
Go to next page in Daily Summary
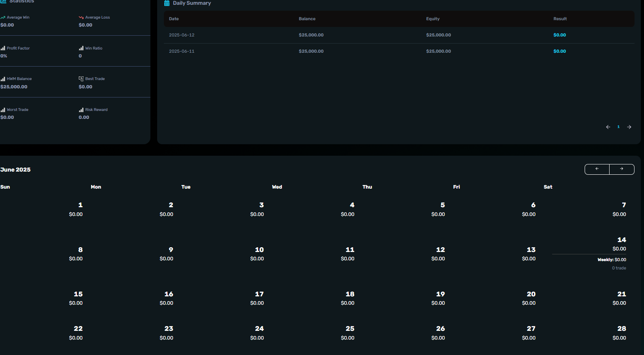[x=629, y=127]
